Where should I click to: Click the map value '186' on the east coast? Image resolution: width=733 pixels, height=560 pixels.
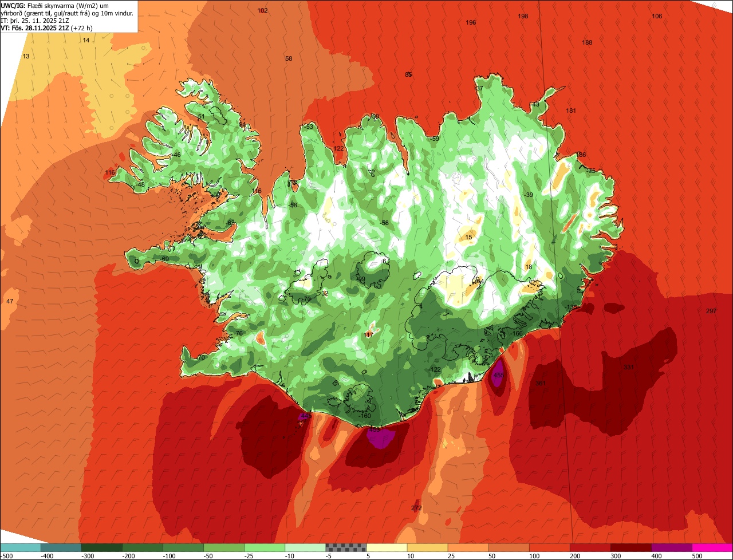click(x=581, y=155)
